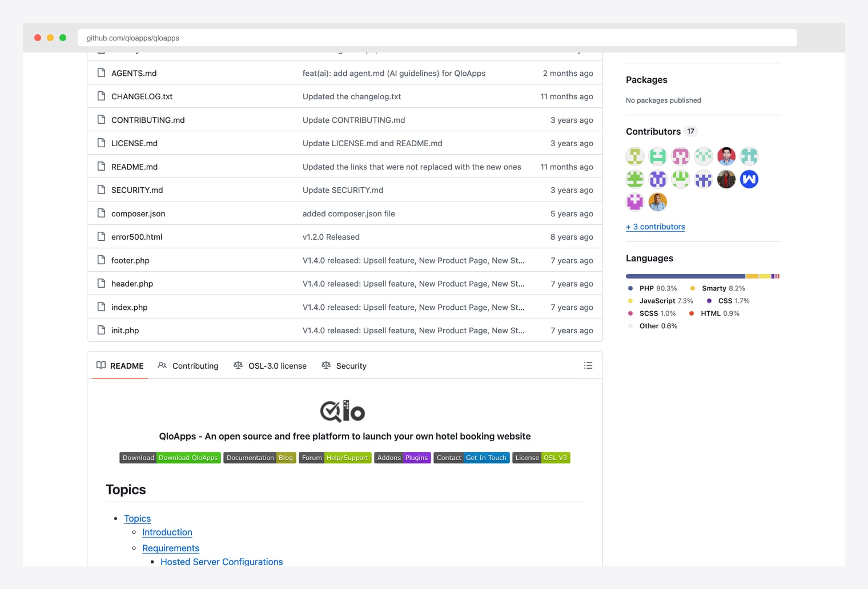Click the Addons Plugins badge
Image resolution: width=868 pixels, height=589 pixels.
[x=403, y=458]
